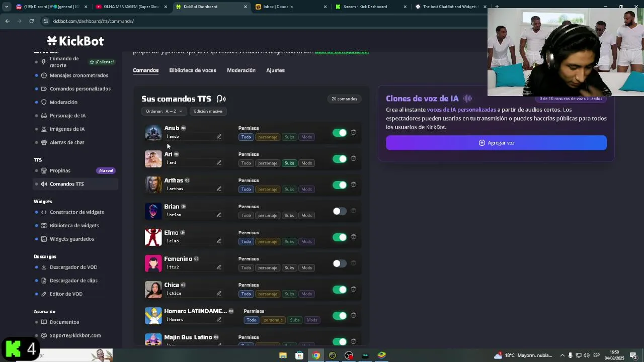Viewport: 644px width, 362px height.
Task: Open Comandos personalizados in the sidebar
Action: (x=80, y=89)
